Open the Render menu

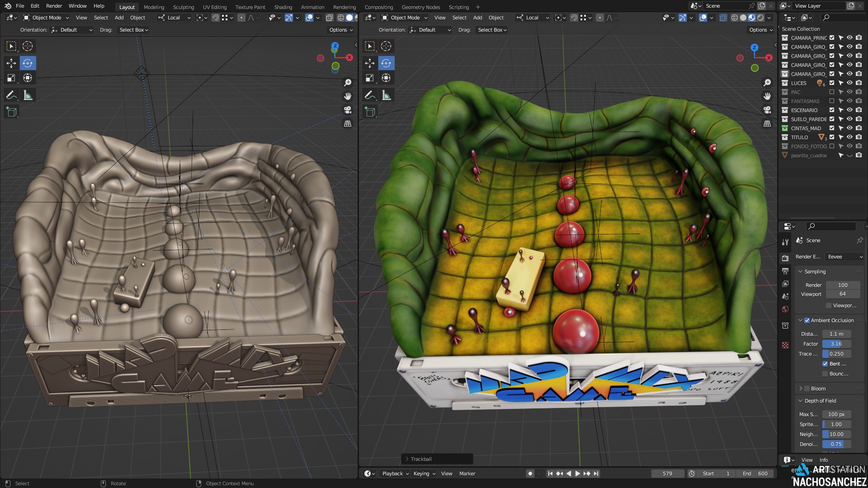54,6
